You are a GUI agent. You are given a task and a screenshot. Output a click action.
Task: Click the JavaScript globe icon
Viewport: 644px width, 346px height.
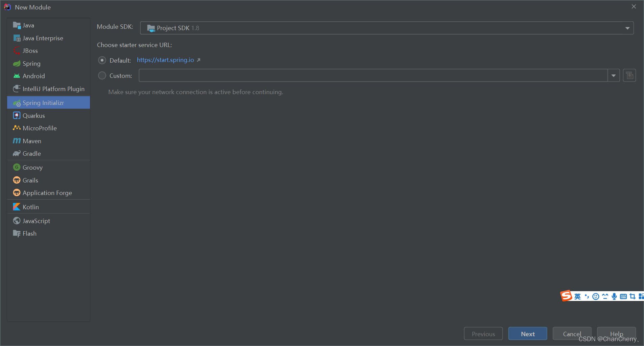point(17,221)
